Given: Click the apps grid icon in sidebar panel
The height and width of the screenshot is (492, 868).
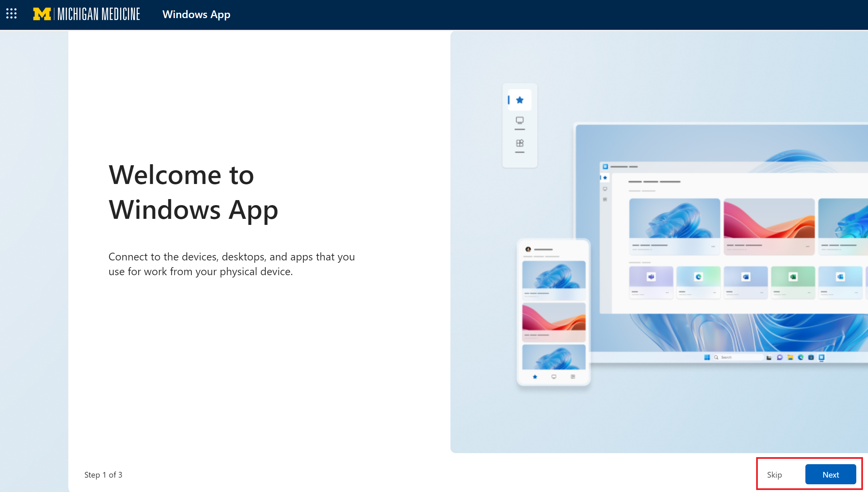Looking at the screenshot, I should (x=520, y=143).
